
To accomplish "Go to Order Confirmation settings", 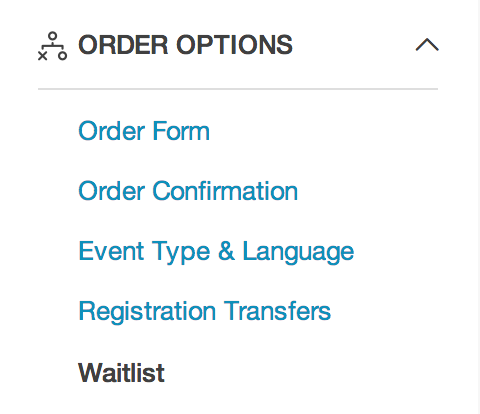I will (x=188, y=191).
